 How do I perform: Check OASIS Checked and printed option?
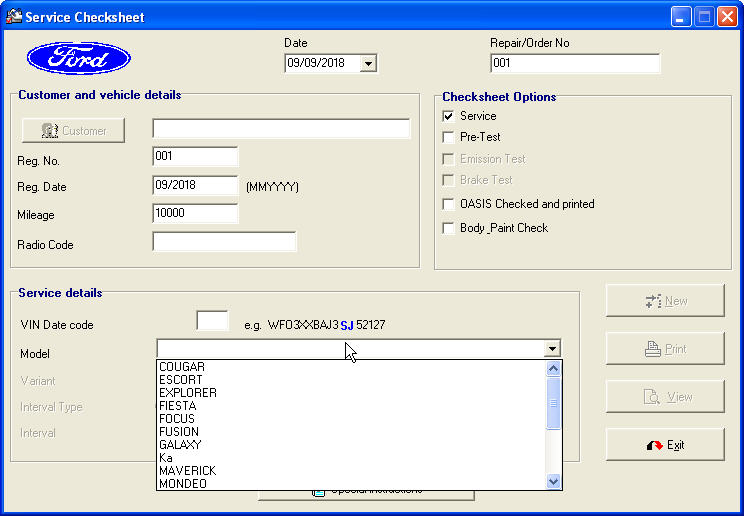pos(448,204)
